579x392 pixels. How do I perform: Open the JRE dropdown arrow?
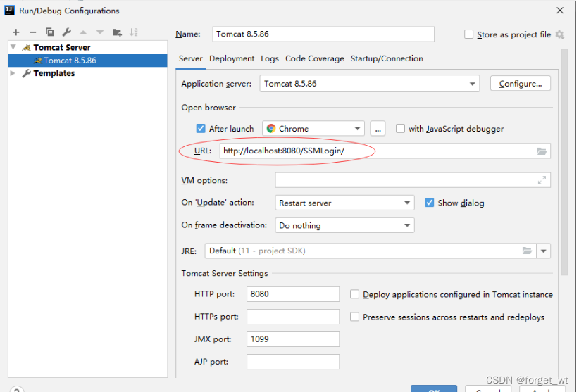coord(544,251)
